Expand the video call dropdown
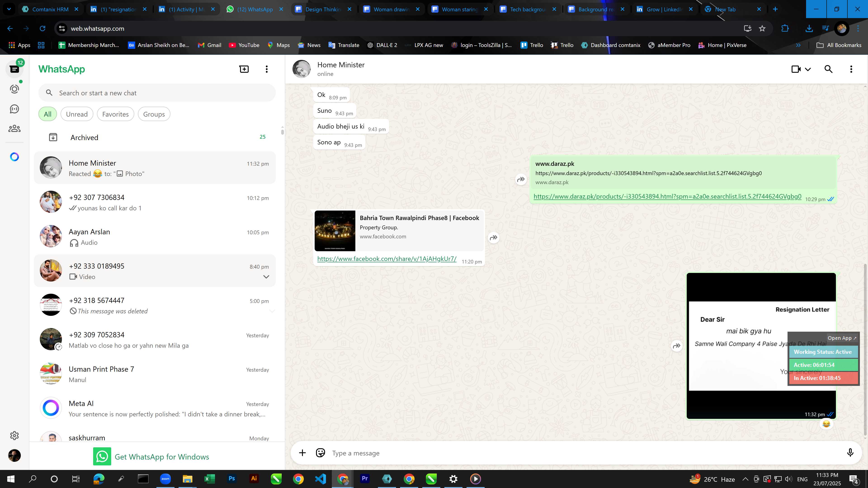Screen dimensions: 868x488 (x=808, y=69)
